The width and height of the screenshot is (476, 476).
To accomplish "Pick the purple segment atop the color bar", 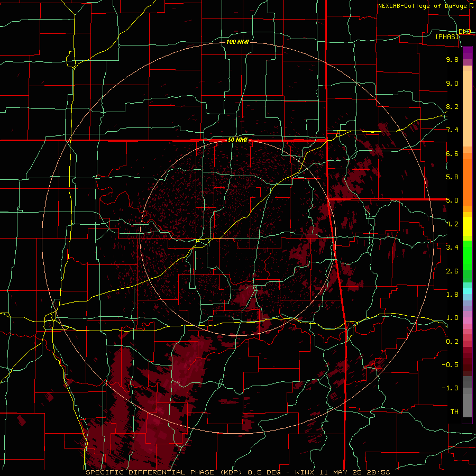I will pos(467,53).
